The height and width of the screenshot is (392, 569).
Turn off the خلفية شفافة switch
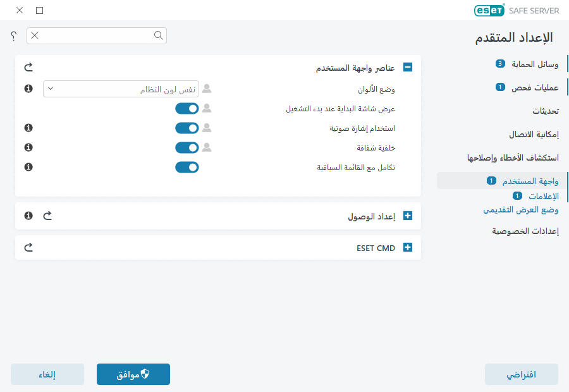(187, 147)
